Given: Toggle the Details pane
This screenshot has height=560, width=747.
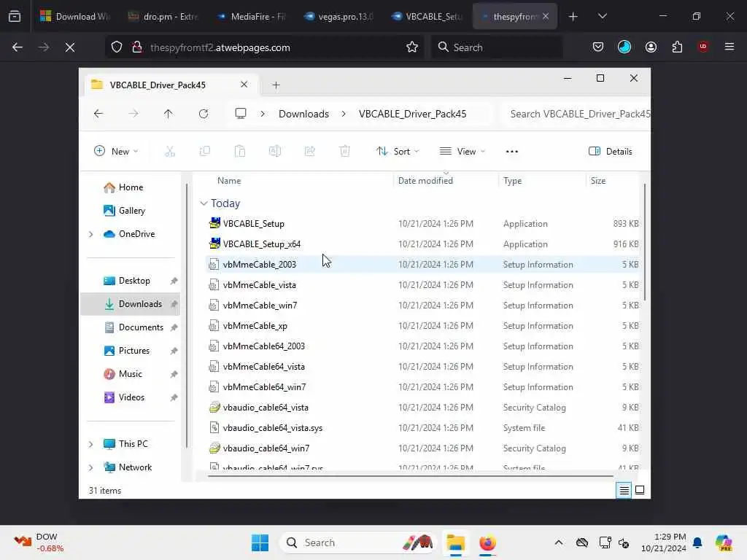Looking at the screenshot, I should [x=611, y=152].
